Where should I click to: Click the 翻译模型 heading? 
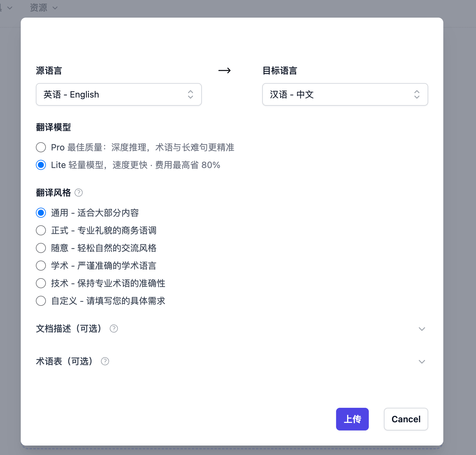[53, 127]
